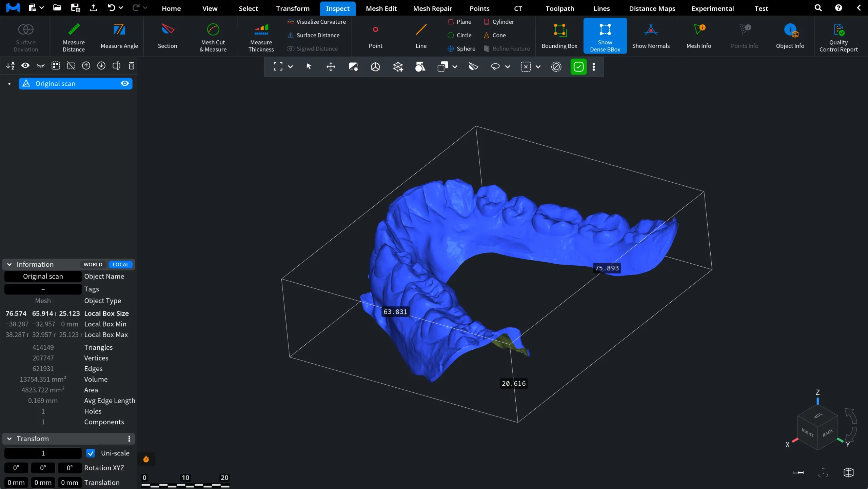Image resolution: width=868 pixels, height=489 pixels.
Task: Activate the Section tool
Action: pos(167,37)
